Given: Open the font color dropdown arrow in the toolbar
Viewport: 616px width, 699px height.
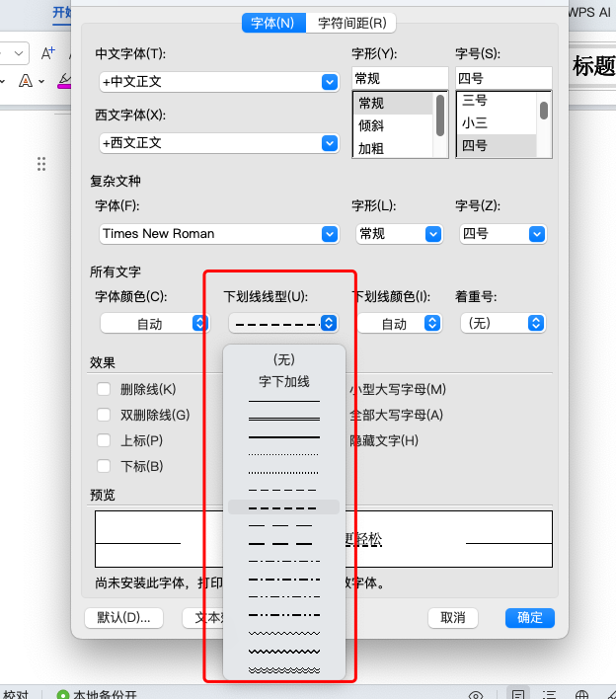Looking at the screenshot, I should [x=41, y=82].
